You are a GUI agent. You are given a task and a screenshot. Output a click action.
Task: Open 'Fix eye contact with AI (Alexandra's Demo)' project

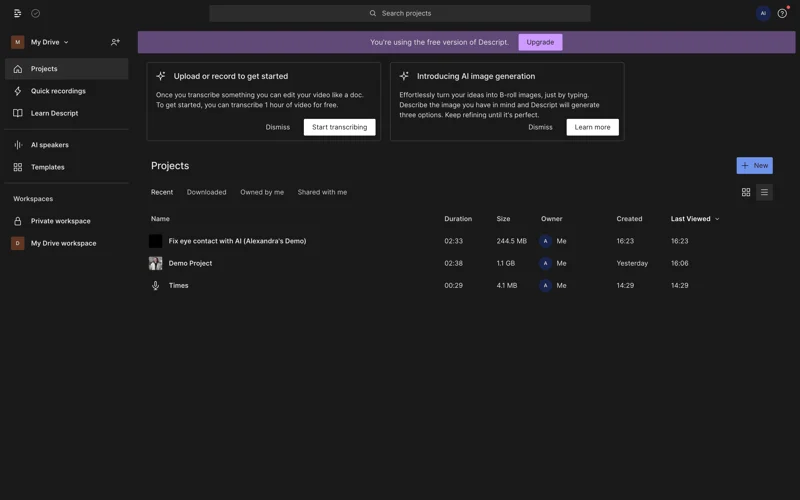coord(237,241)
